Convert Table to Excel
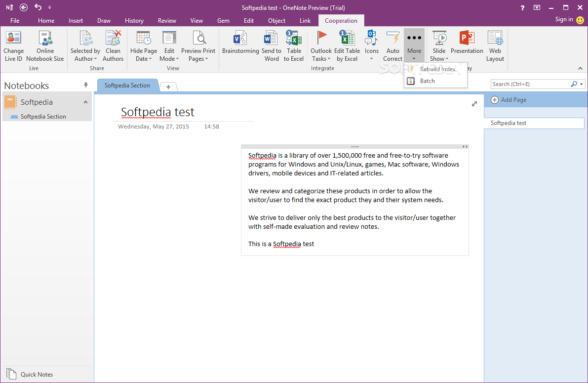The width and height of the screenshot is (588, 383). (x=294, y=46)
